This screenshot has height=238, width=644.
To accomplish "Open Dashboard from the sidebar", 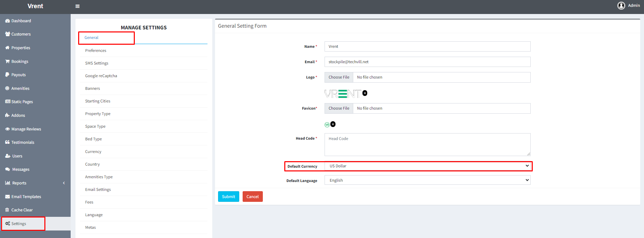I will [21, 21].
